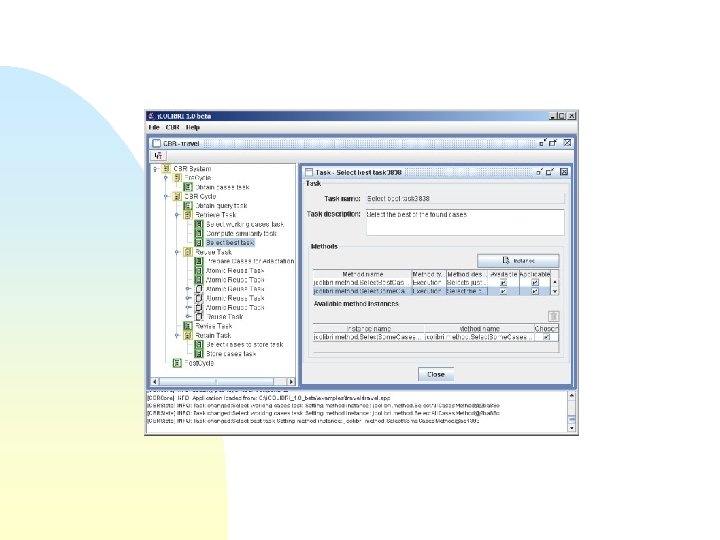This screenshot has height=540, width=720.
Task: Click the Task name field
Action: pyautogui.click(x=465, y=198)
